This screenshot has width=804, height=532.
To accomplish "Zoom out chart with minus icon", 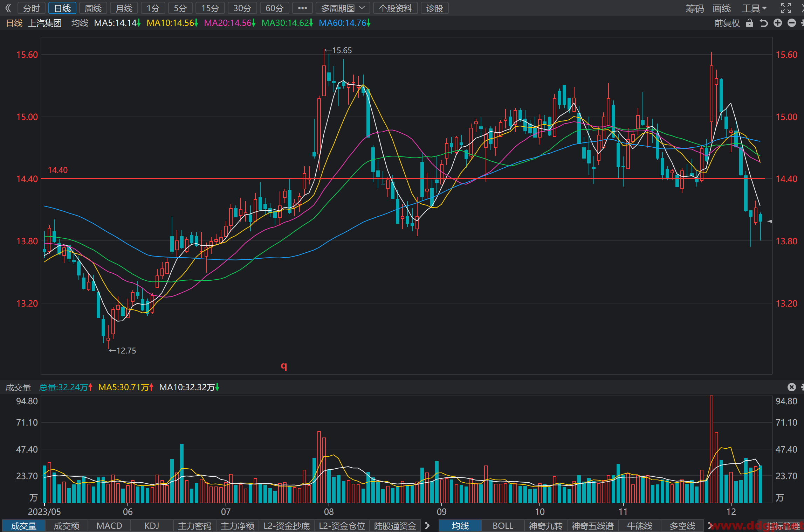I will tap(792, 23).
